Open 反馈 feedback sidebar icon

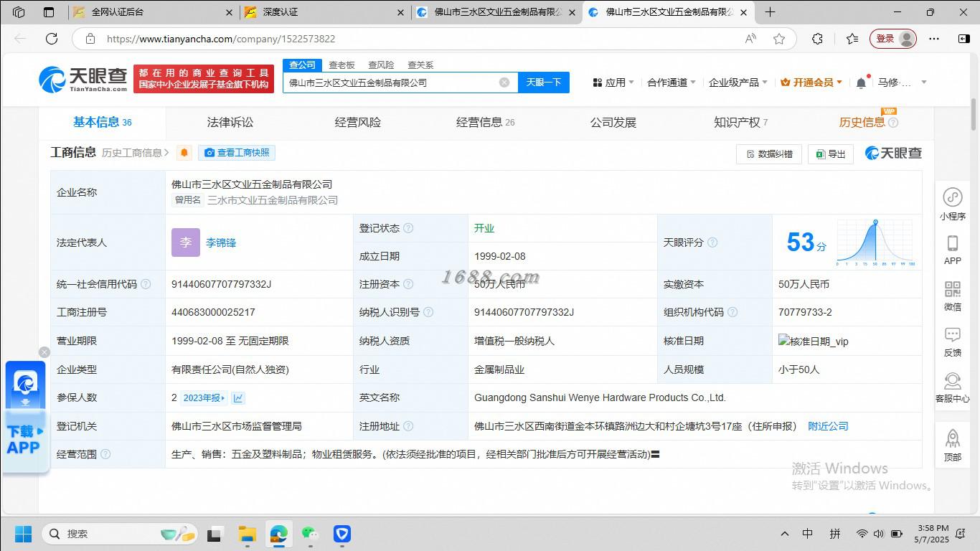pos(953,342)
